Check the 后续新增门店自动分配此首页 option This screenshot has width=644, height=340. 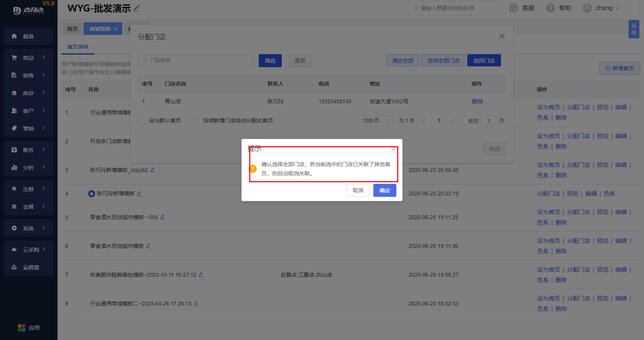point(196,121)
